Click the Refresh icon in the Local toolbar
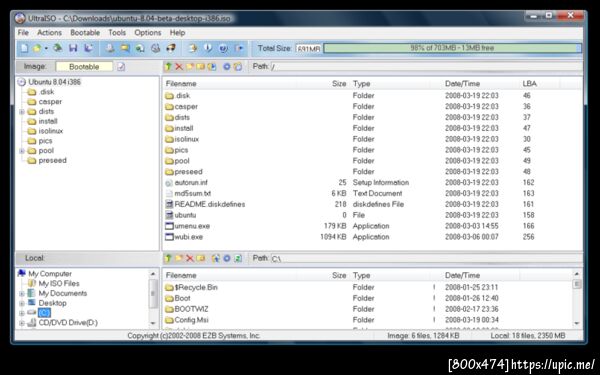 [x=238, y=258]
